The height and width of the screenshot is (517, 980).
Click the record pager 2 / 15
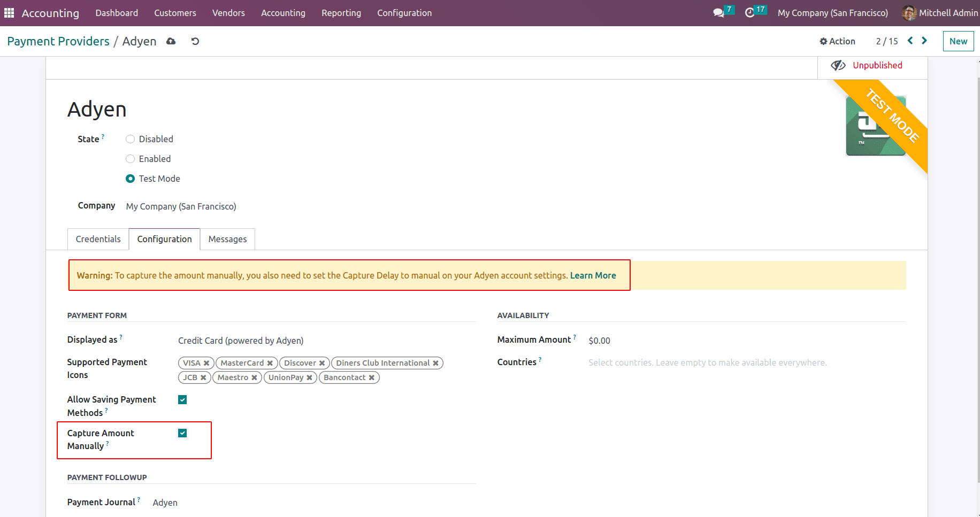coord(887,41)
